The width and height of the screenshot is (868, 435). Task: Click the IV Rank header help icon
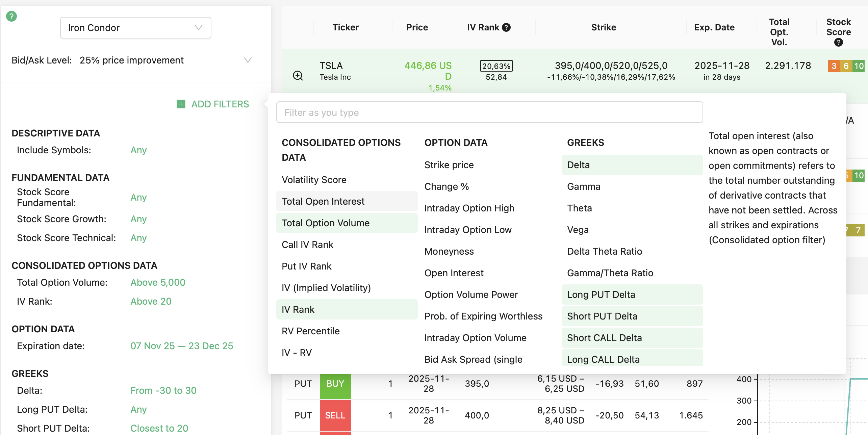506,27
